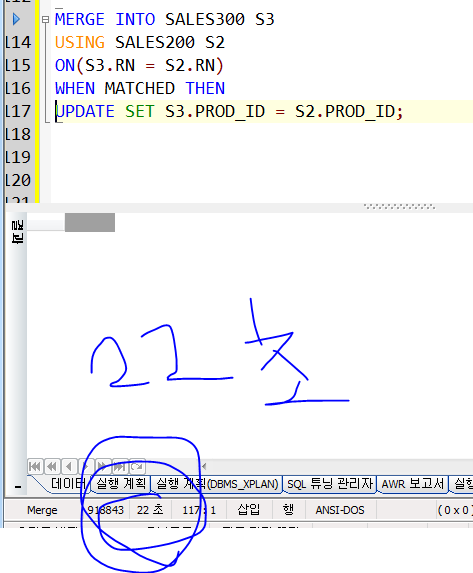Screen dimensions: 473x573
Task: Click the MATCHED keyword
Action: click(140, 88)
